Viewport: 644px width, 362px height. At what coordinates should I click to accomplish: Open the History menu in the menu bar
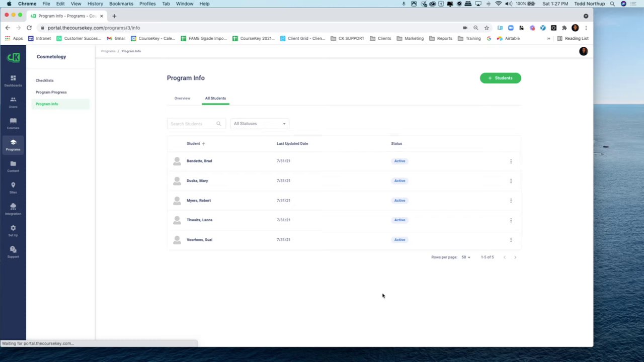[x=95, y=4]
